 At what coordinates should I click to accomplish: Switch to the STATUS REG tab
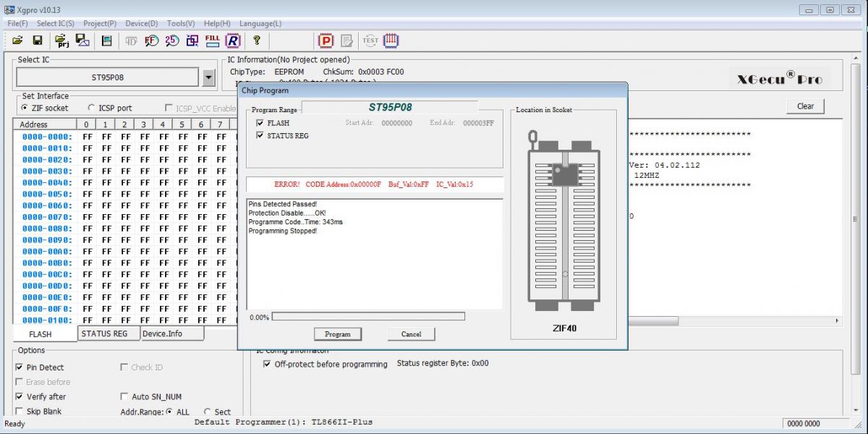(109, 333)
